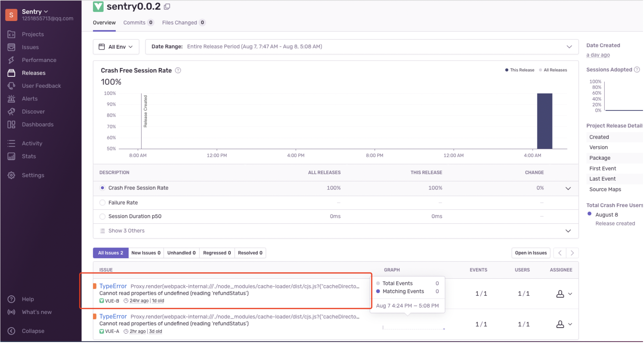Select Crash Free Session Rate radio
The height and width of the screenshot is (343, 644).
pyautogui.click(x=103, y=188)
